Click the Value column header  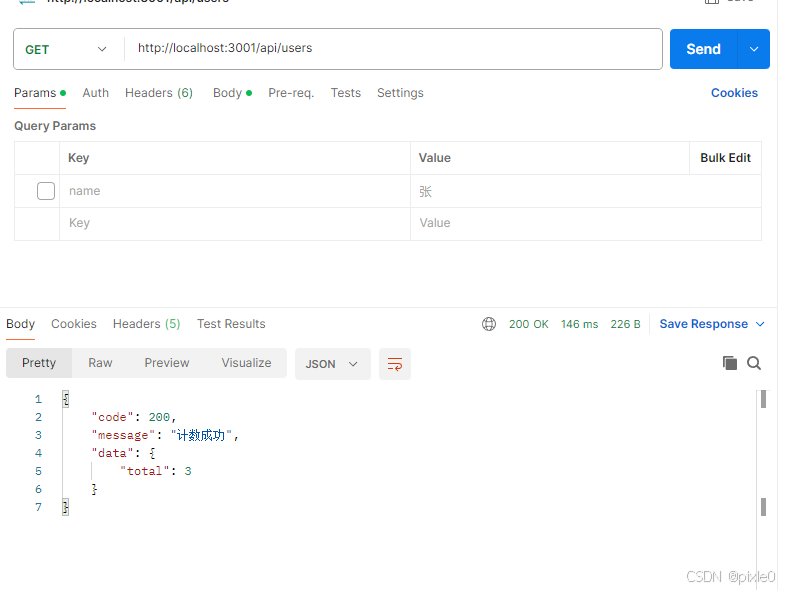click(435, 158)
